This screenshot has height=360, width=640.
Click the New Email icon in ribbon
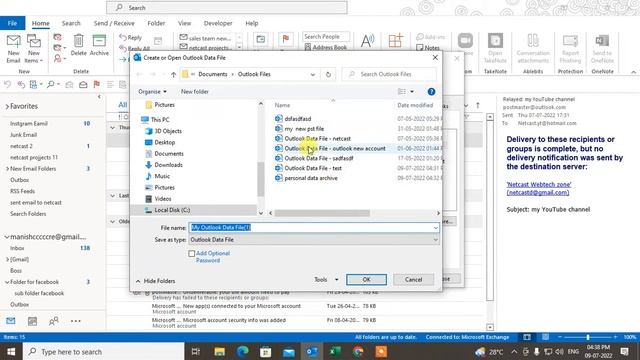[13, 48]
